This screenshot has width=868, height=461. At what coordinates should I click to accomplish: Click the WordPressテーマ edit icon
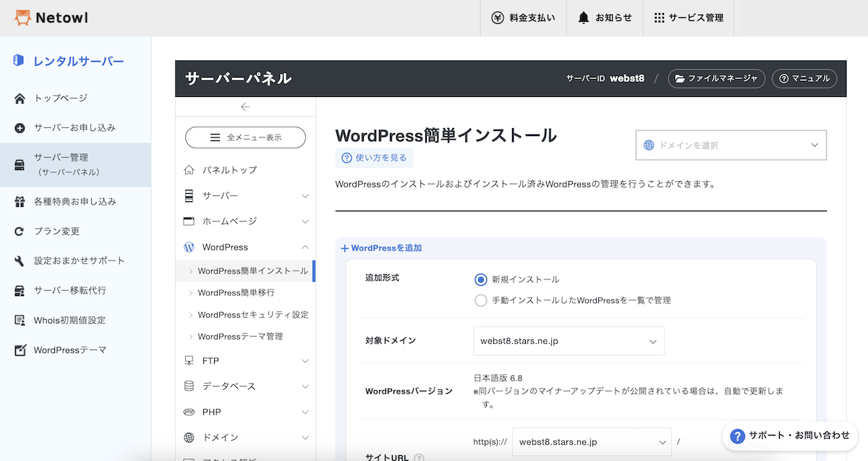pyautogui.click(x=20, y=350)
